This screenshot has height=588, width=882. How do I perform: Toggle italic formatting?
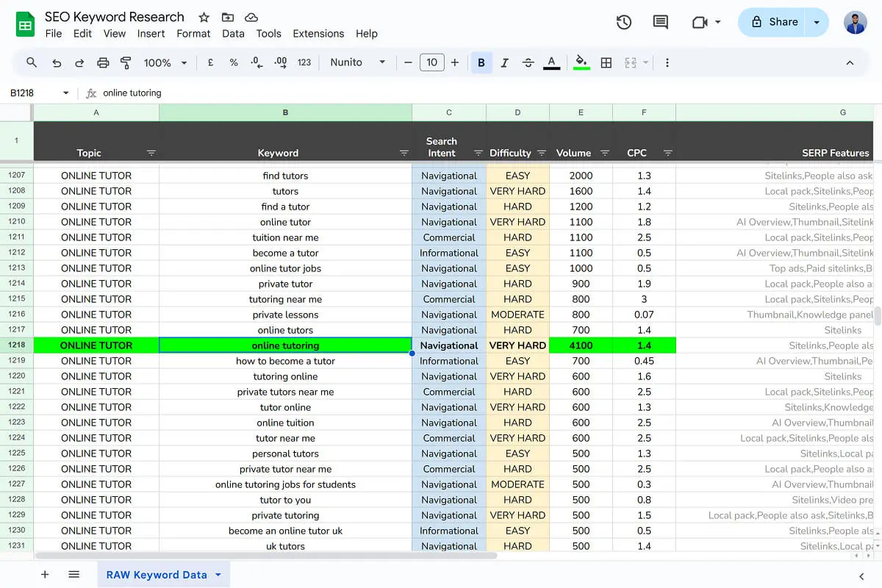505,62
